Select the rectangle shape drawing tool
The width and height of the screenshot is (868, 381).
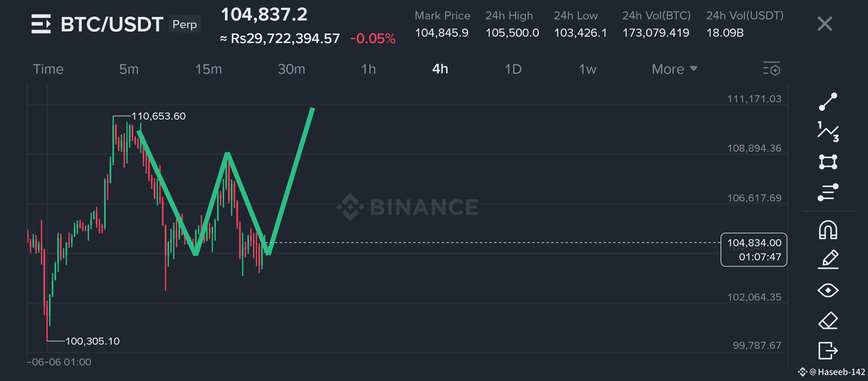(828, 162)
